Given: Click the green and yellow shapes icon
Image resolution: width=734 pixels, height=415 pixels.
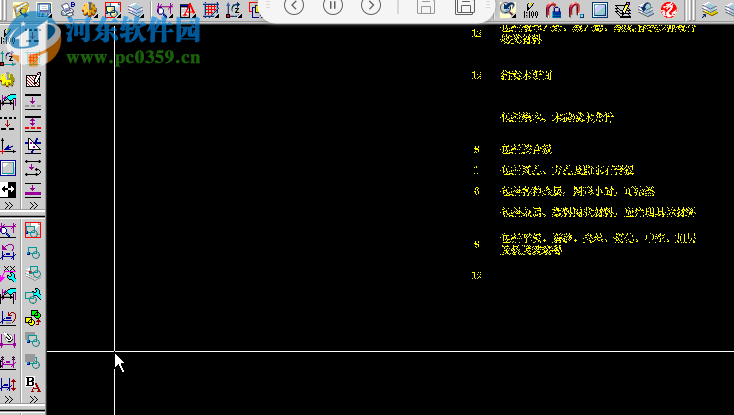Looking at the screenshot, I should coord(33,318).
